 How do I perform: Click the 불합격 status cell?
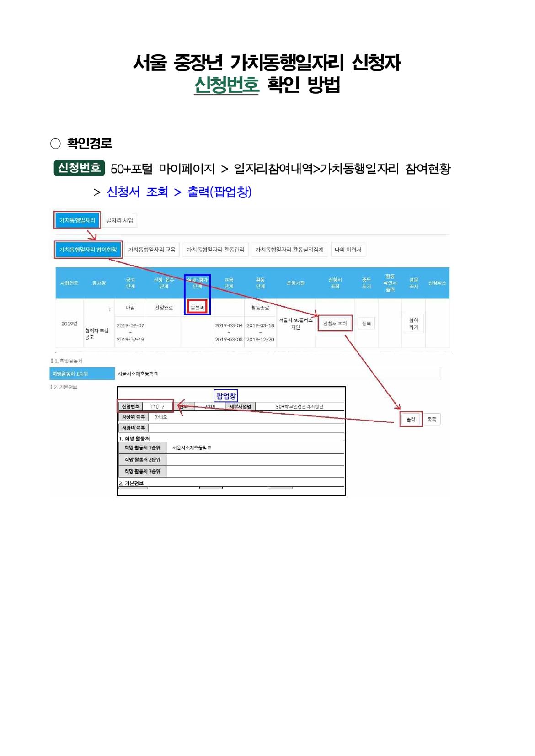[198, 308]
